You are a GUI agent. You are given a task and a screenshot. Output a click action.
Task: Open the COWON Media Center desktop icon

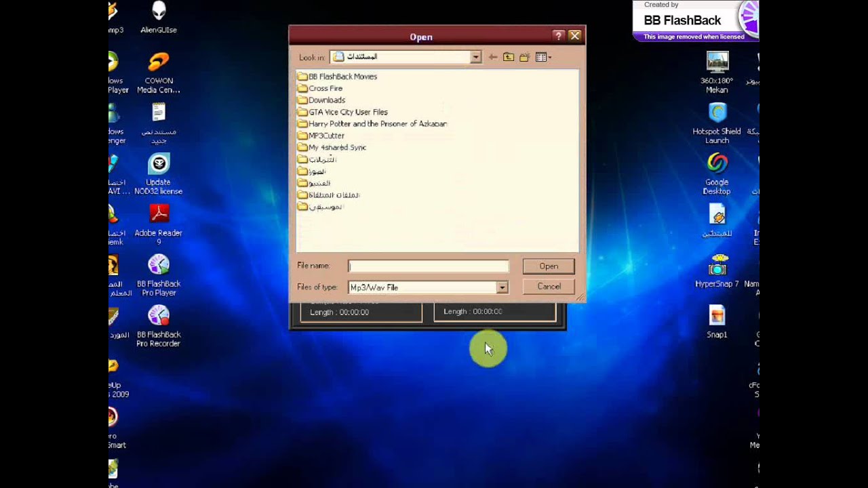159,73
